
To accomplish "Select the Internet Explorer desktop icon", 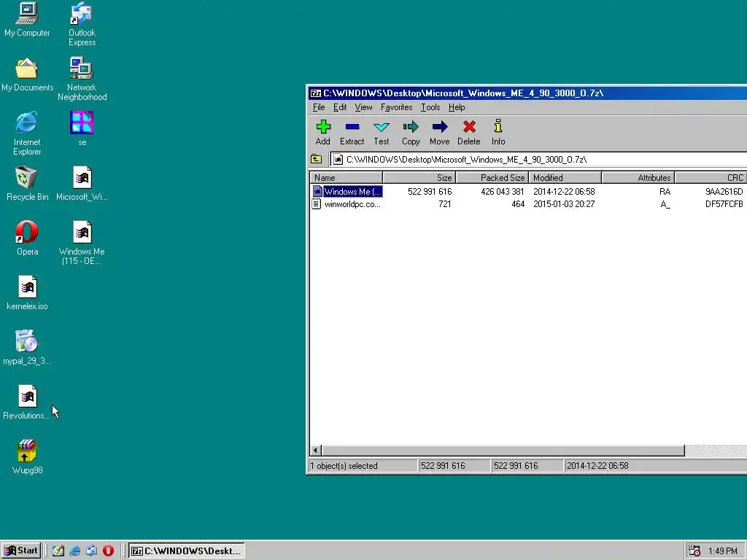I will tap(27, 133).
